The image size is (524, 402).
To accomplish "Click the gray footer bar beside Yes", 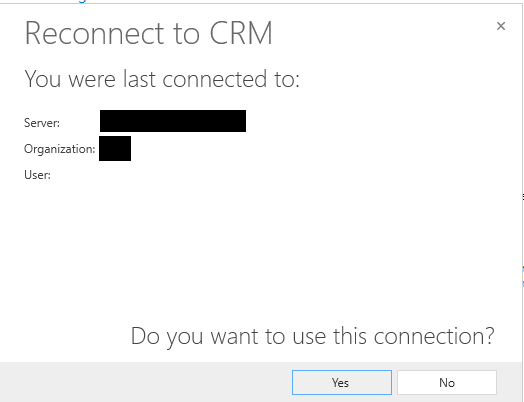I will click(146, 382).
